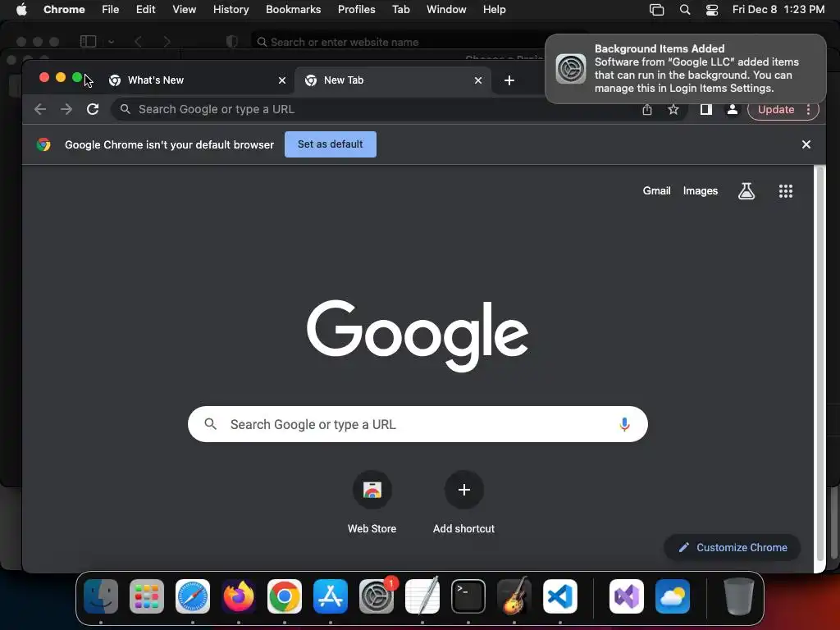
Task: Open the Apple menu
Action: coord(21,10)
